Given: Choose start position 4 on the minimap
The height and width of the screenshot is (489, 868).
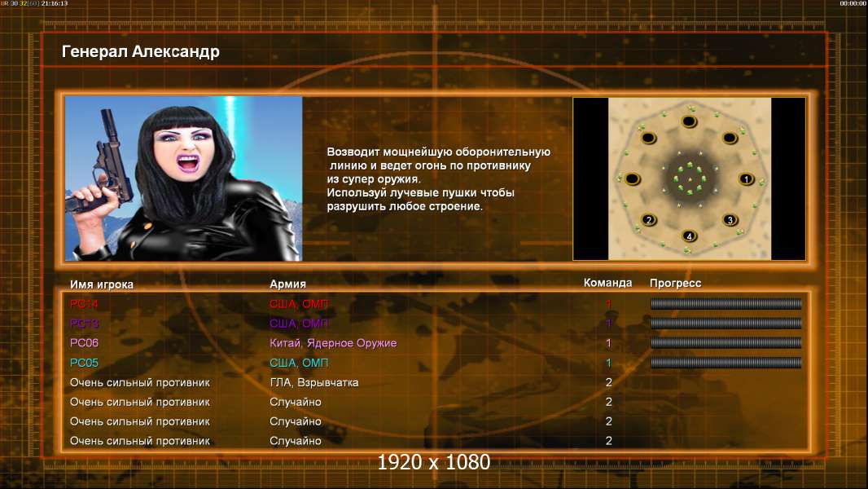Looking at the screenshot, I should (689, 236).
